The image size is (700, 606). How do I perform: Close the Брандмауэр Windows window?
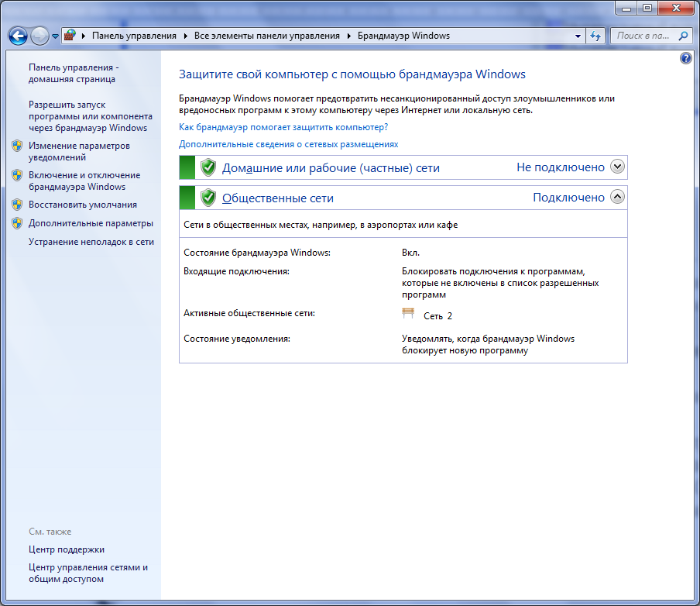tap(676, 8)
